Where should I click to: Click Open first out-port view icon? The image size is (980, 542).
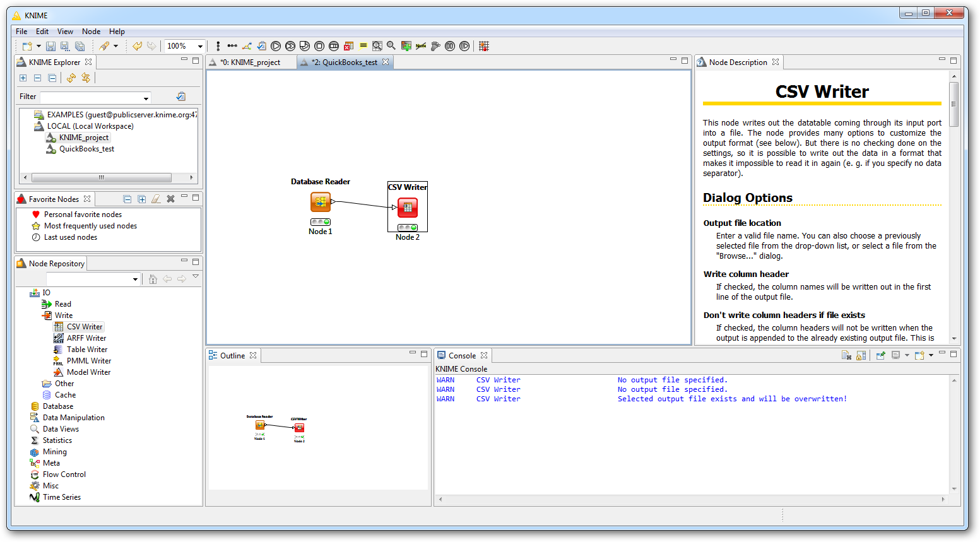377,46
